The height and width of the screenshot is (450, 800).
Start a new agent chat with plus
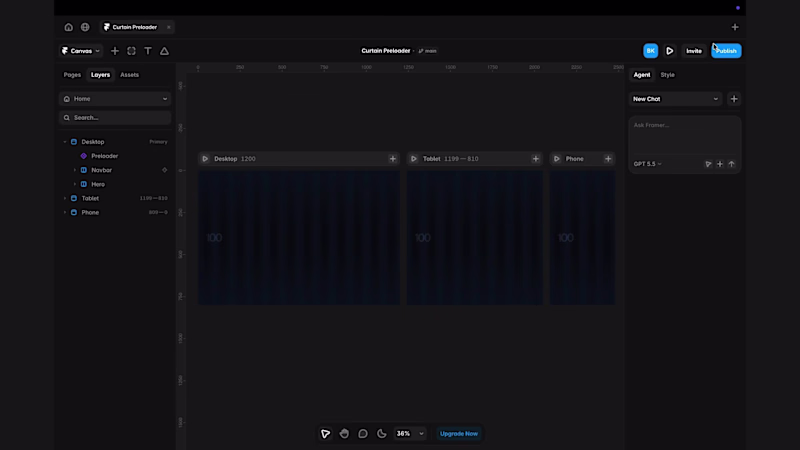tap(734, 99)
